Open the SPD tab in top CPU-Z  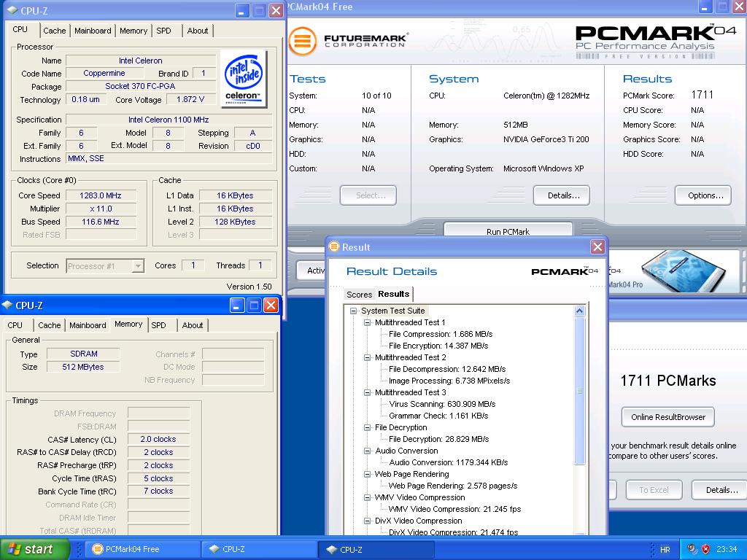point(163,31)
